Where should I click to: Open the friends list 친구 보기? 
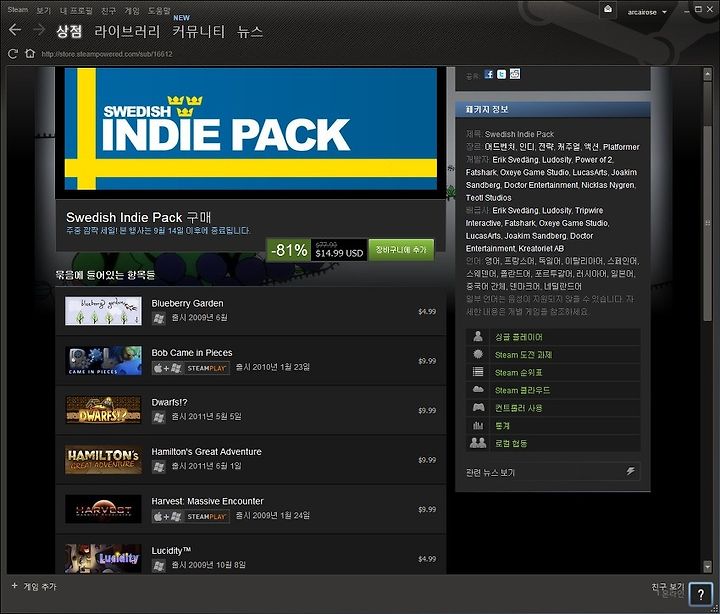[x=668, y=586]
